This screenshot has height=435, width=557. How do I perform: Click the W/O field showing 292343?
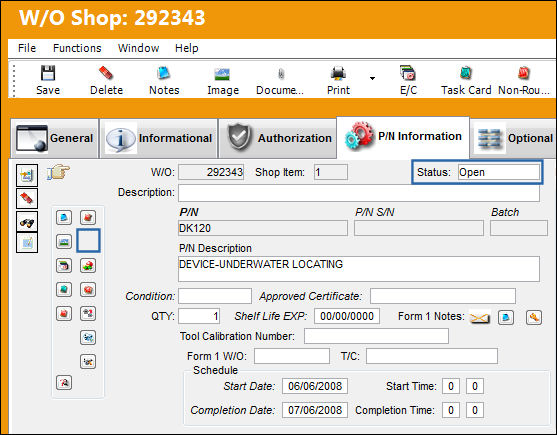coord(211,172)
